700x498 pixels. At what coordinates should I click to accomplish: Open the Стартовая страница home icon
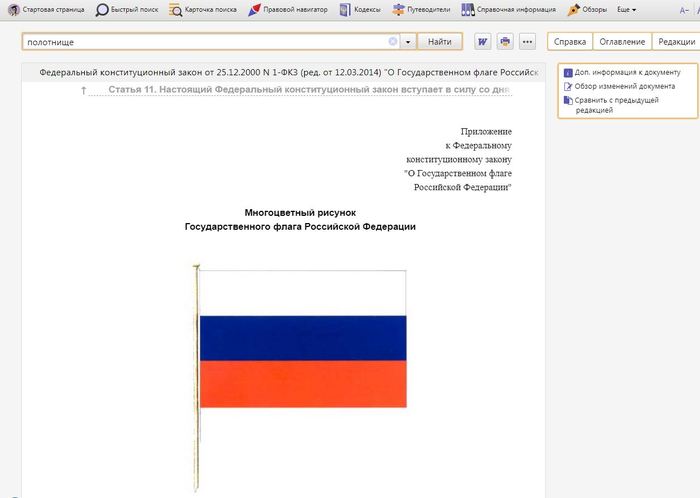point(12,10)
